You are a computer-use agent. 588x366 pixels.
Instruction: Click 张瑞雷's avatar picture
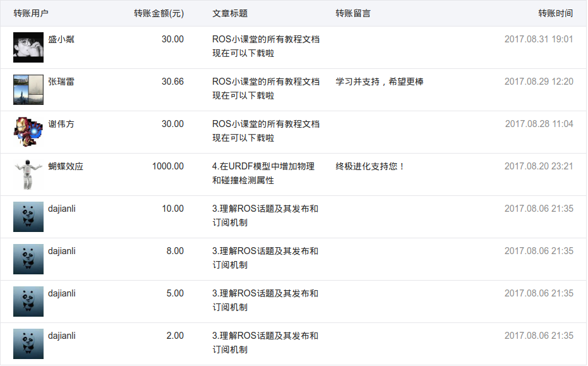click(28, 90)
